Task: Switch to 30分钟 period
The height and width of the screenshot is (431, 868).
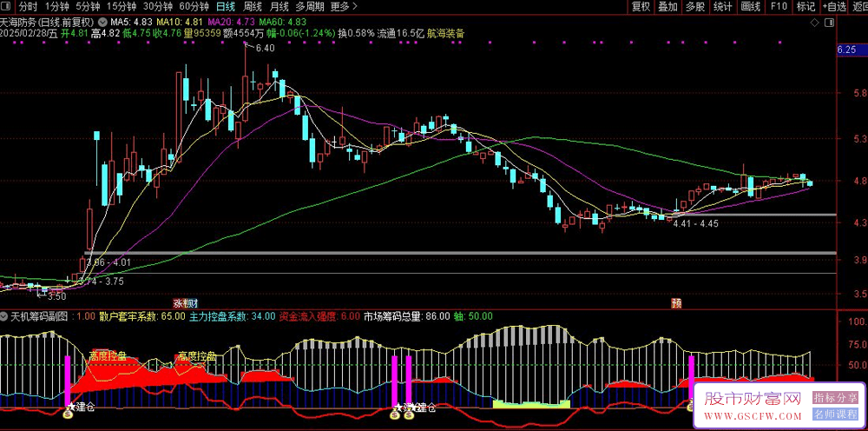Action: click(157, 7)
